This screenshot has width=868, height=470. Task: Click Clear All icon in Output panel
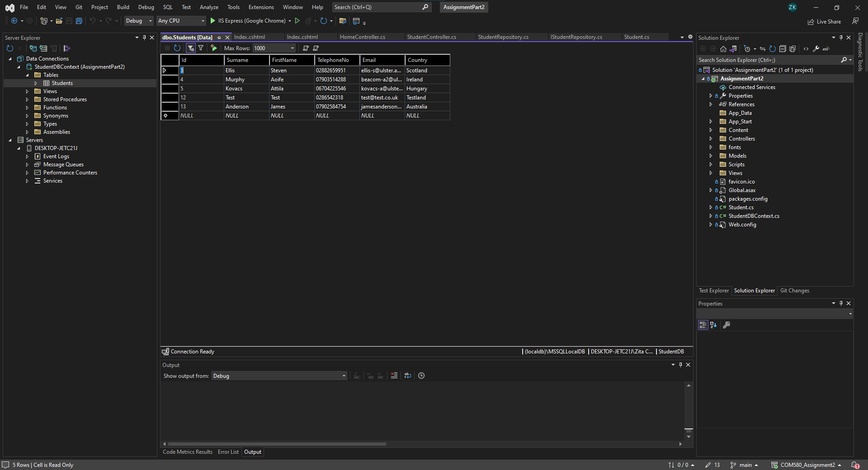[x=394, y=376]
